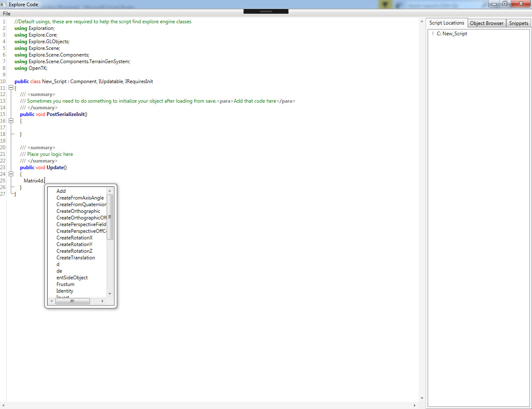Switch to the Snippets tab
Screen dimensions: 532x409
[x=518, y=23]
